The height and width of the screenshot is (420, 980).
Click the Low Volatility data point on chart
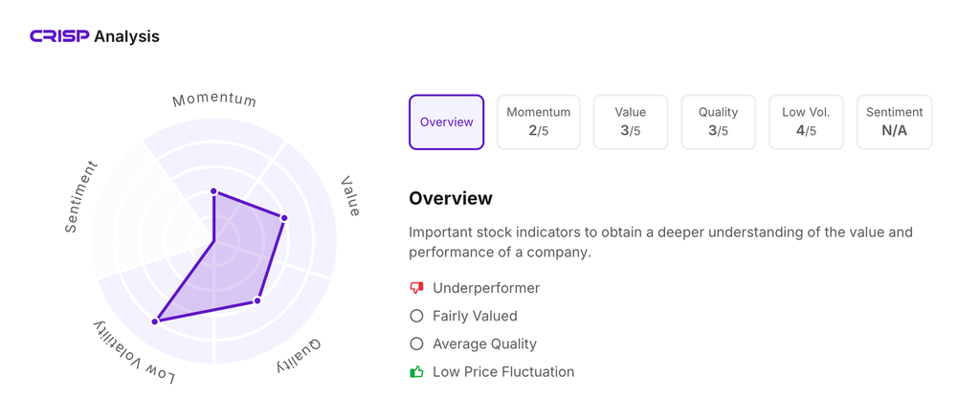(155, 321)
